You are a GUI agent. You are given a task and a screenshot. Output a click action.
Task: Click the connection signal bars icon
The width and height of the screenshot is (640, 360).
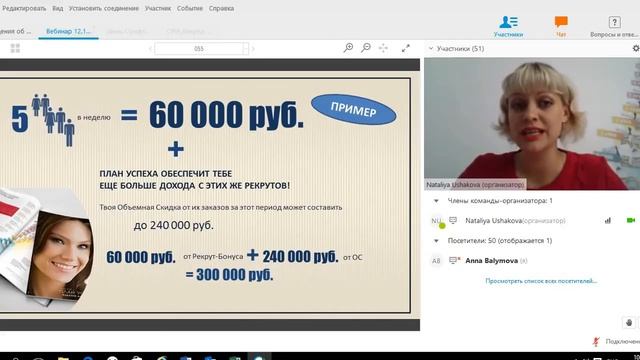click(608, 220)
